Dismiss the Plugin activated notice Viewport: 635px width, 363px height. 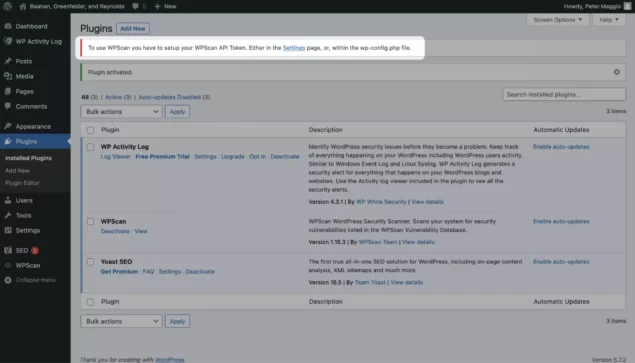[616, 72]
